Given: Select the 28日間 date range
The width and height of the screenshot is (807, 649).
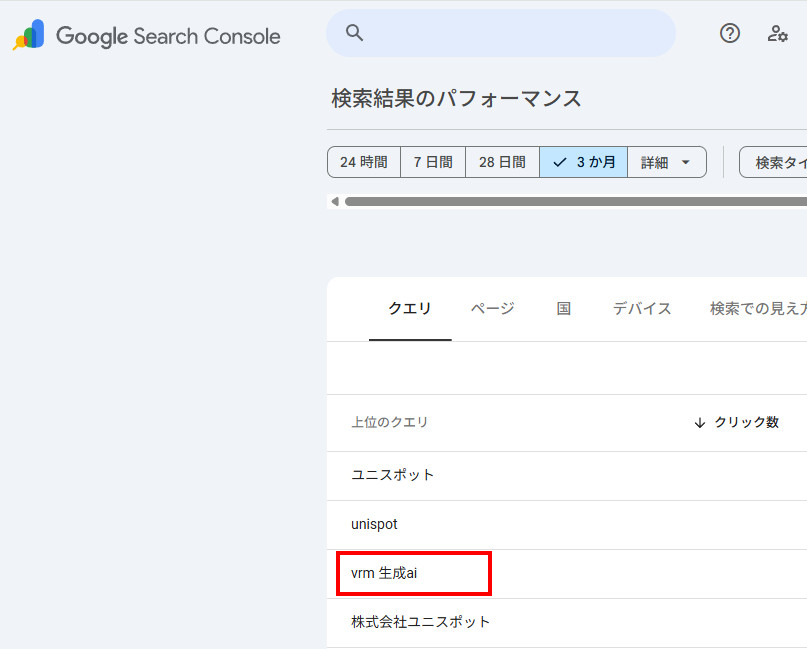Looking at the screenshot, I should (x=502, y=162).
